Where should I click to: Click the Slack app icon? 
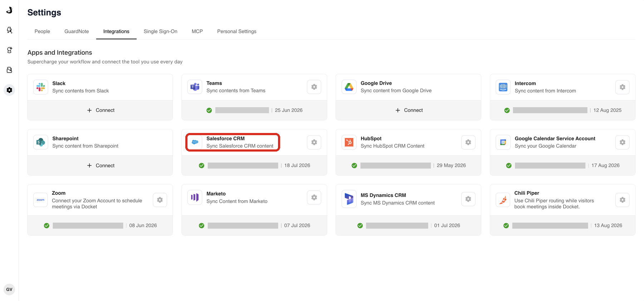[41, 87]
